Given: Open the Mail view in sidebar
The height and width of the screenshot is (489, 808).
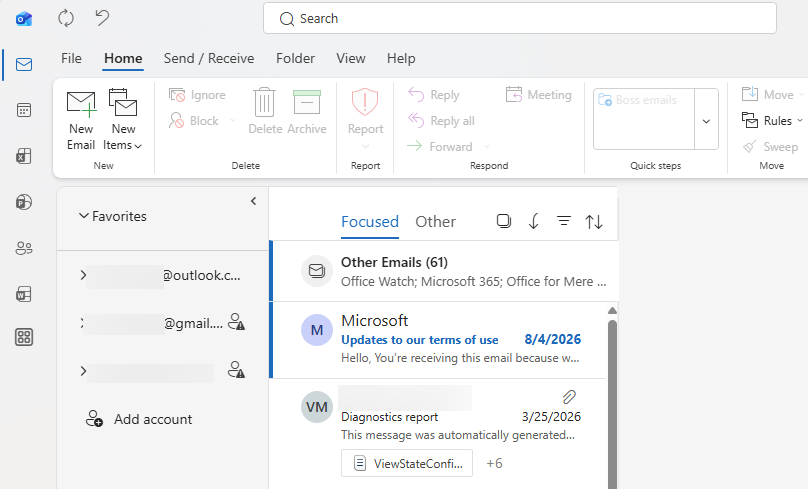Looking at the screenshot, I should click(24, 64).
